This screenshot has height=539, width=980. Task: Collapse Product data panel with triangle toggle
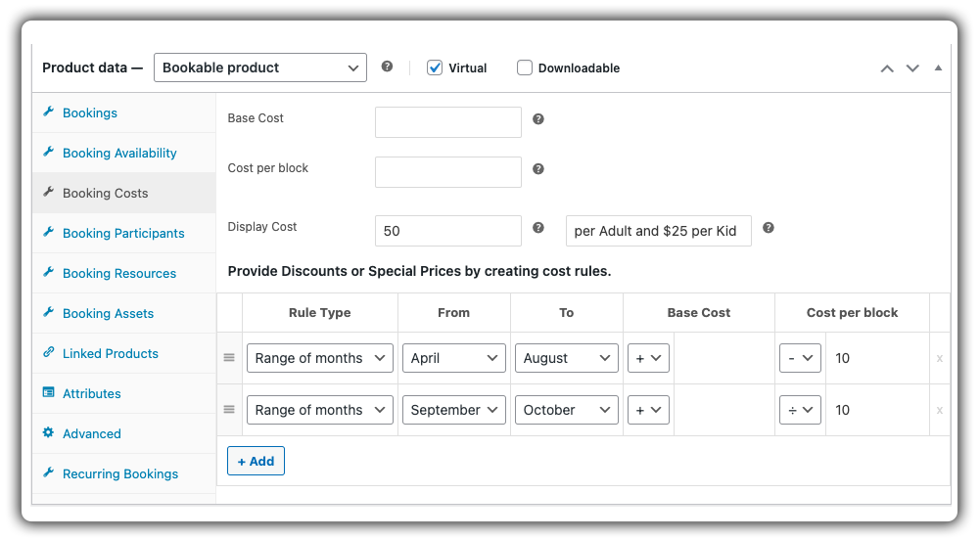click(x=938, y=67)
